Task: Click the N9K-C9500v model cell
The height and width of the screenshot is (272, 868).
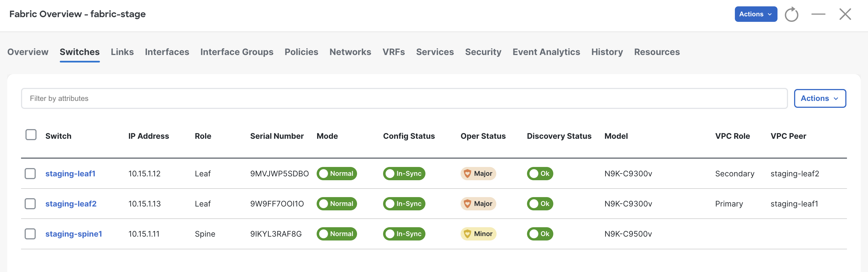Action: pos(628,234)
